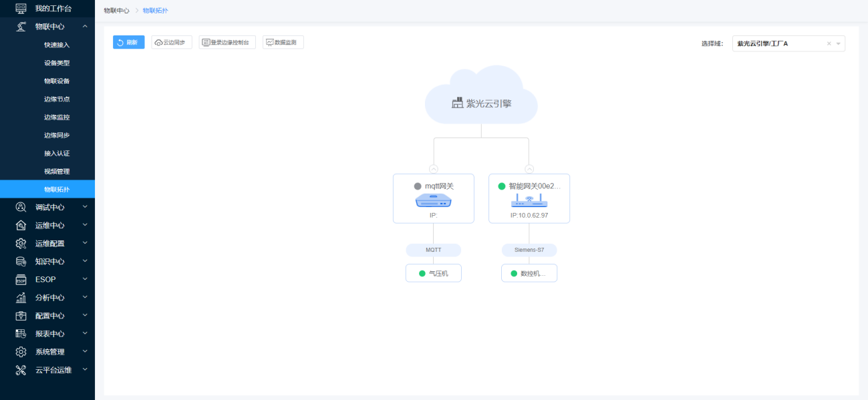This screenshot has height=400, width=868.
Task: Select the 气压机 device node
Action: [x=433, y=273]
